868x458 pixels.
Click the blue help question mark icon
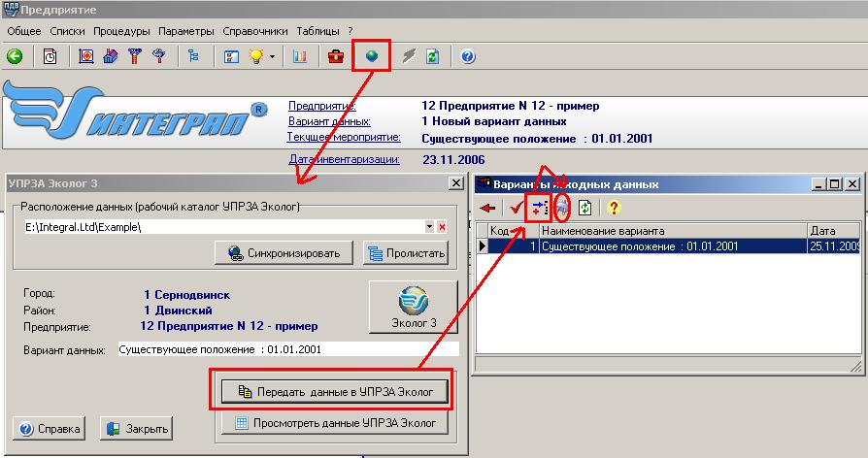point(467,56)
